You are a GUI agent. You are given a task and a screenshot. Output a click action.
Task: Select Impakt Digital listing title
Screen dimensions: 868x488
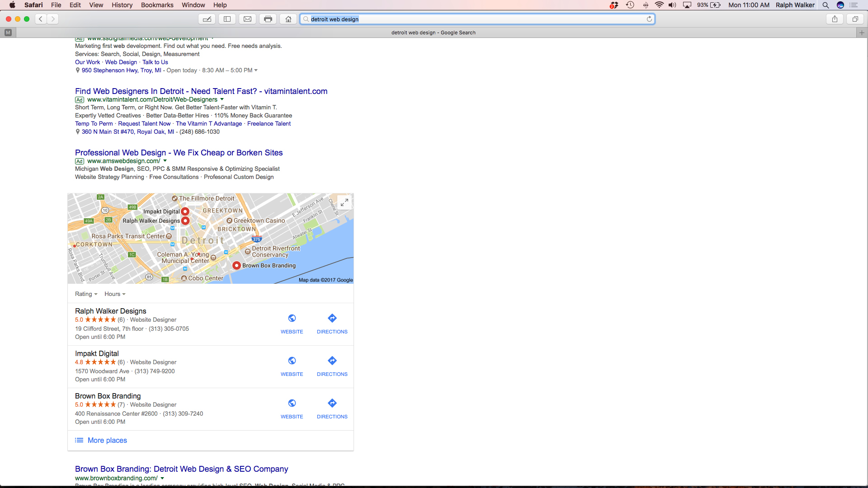97,353
